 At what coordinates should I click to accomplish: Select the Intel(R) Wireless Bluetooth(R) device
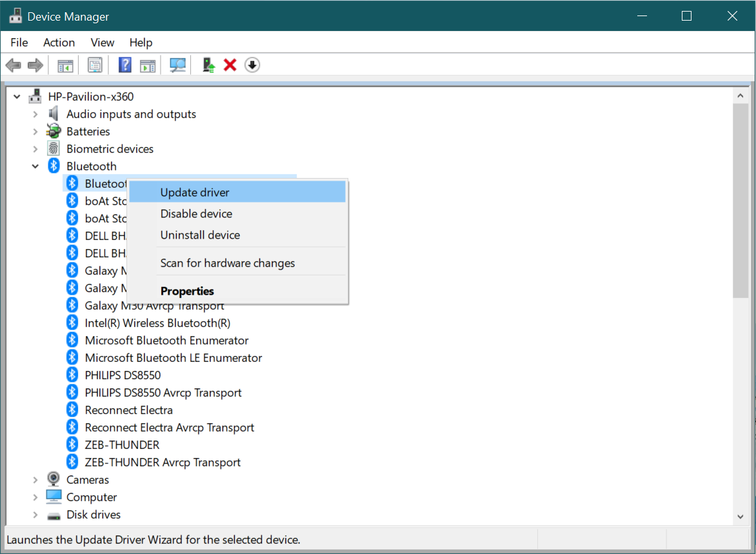(157, 322)
